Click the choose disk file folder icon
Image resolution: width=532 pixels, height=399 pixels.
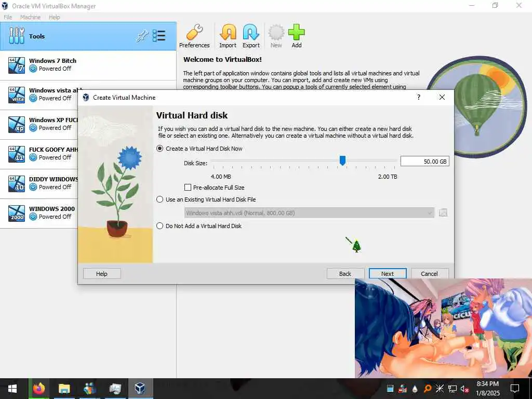443,212
